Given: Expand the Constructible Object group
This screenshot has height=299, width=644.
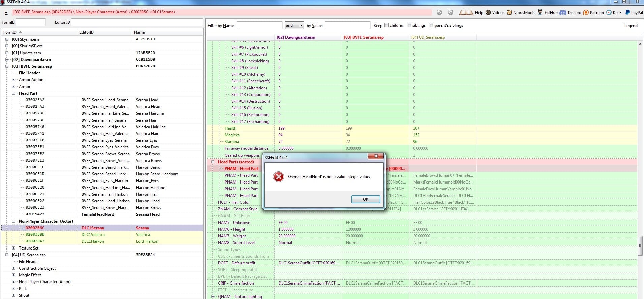Looking at the screenshot, I should click(14, 268).
